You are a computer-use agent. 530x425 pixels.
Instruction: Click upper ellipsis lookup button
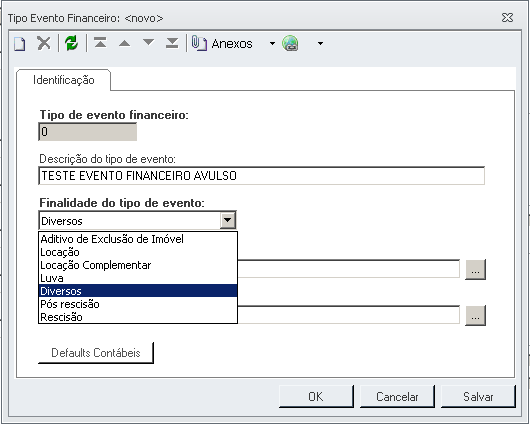click(476, 269)
